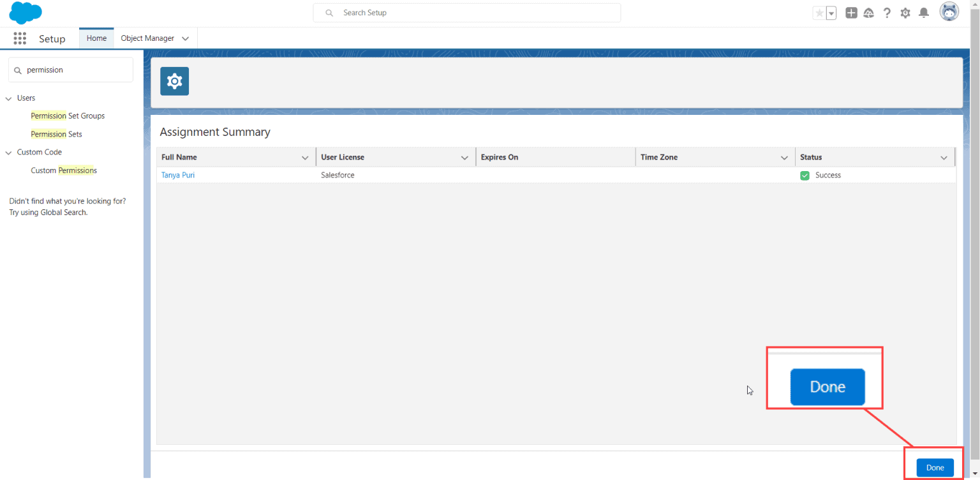Collapse the Users tree section
980x480 pixels.
point(9,98)
